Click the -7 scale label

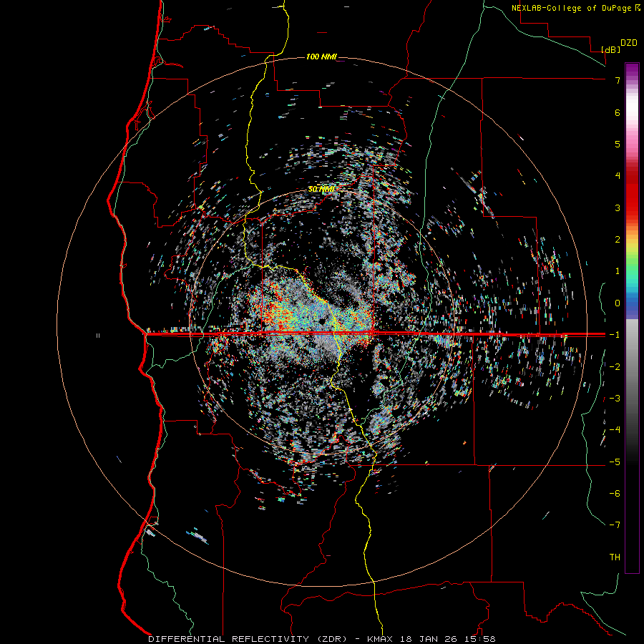click(x=615, y=525)
